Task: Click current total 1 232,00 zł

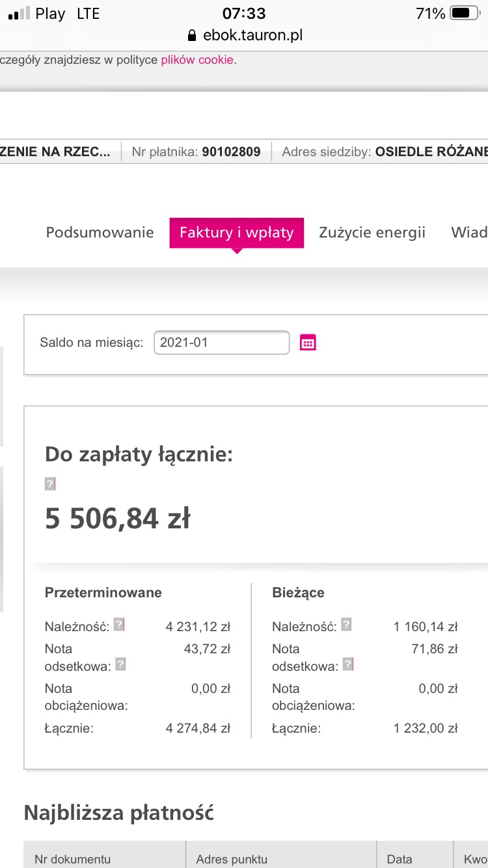Action: coord(426,728)
